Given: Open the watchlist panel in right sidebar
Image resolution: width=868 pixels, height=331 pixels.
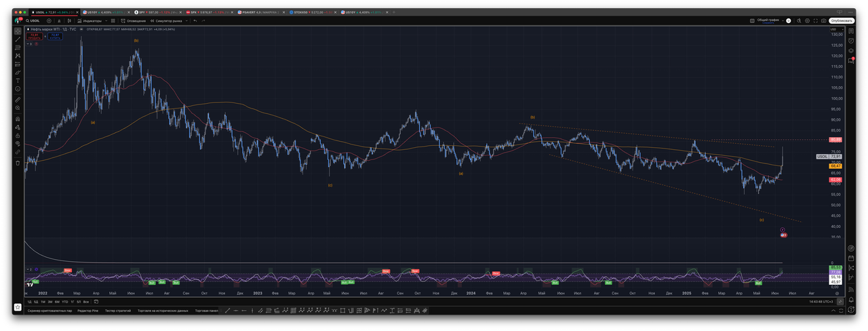Looking at the screenshot, I should click(x=851, y=31).
